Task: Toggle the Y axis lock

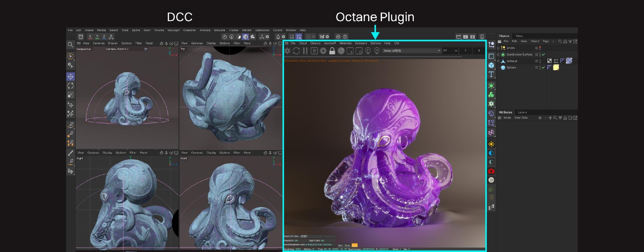Action: (97, 37)
